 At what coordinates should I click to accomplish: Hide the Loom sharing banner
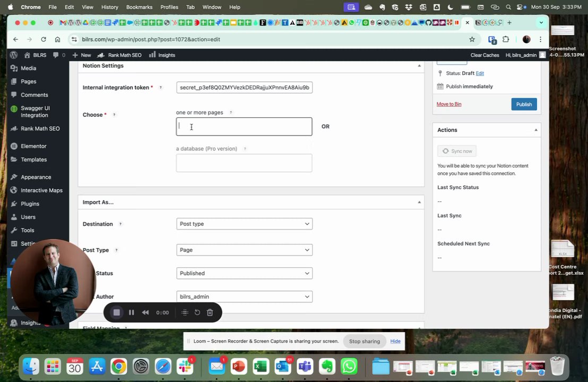(x=395, y=341)
